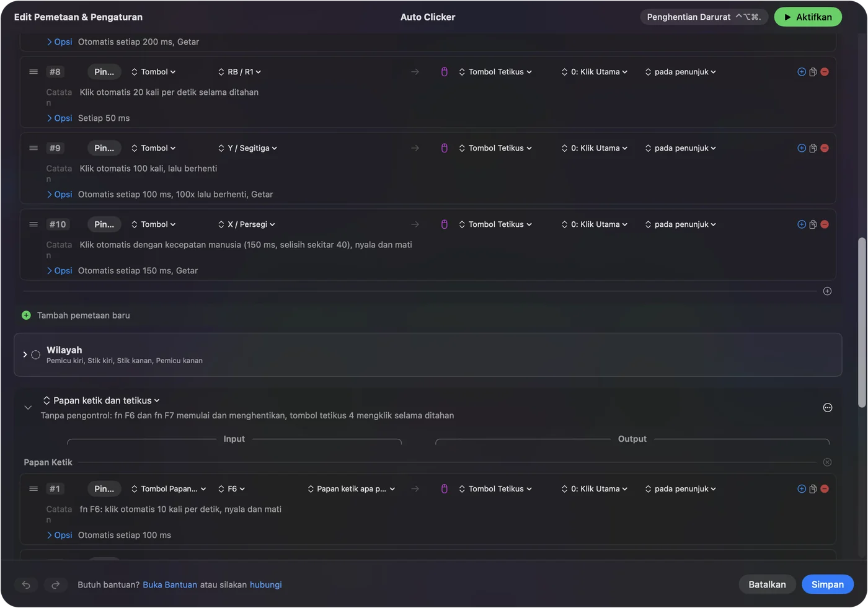
Task: Copy mapping row #10
Action: (x=813, y=224)
